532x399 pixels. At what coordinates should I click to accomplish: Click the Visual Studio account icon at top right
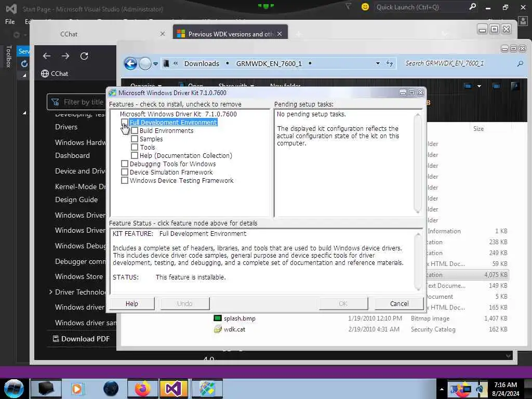tap(523, 21)
